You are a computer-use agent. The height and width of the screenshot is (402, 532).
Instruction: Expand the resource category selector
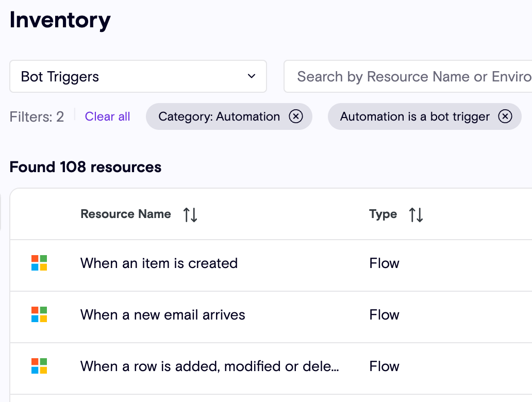point(138,76)
